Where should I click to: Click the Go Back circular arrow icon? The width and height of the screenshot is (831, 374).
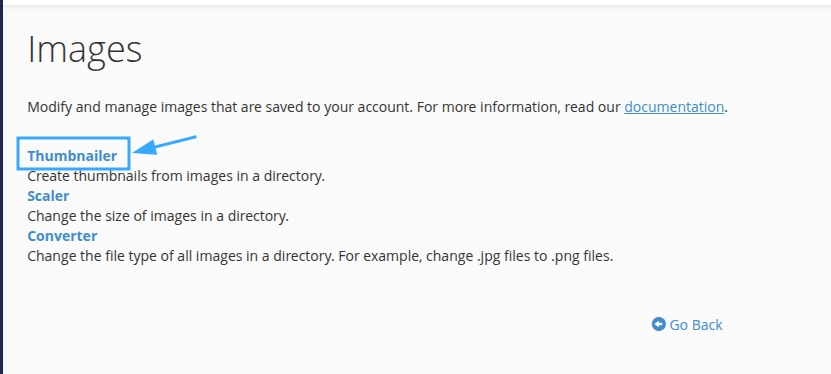[658, 324]
